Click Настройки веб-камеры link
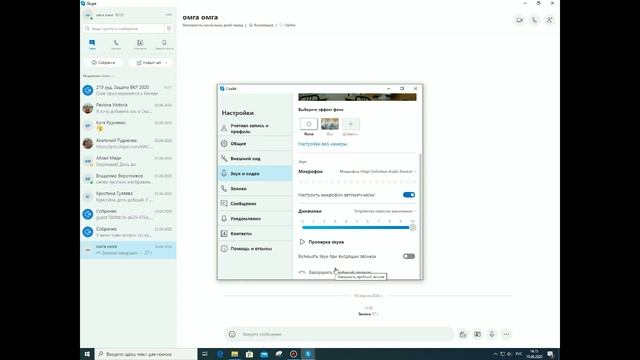 [x=322, y=144]
